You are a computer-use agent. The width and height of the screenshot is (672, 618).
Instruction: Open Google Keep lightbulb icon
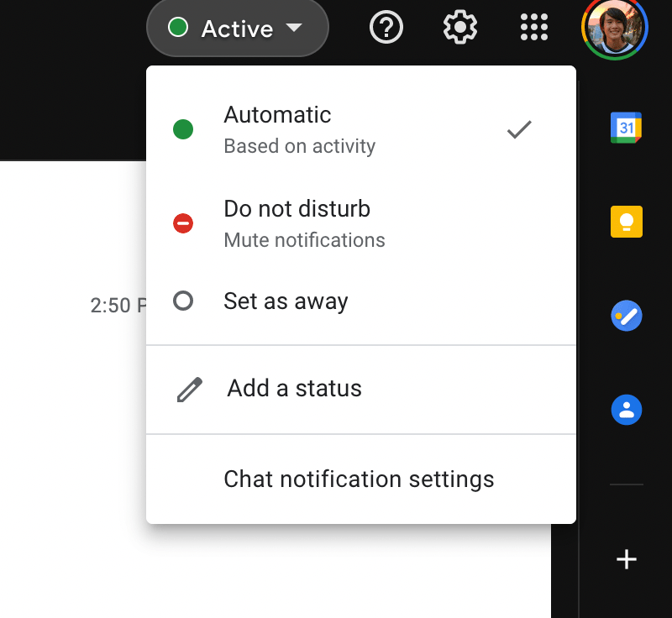[x=626, y=222]
